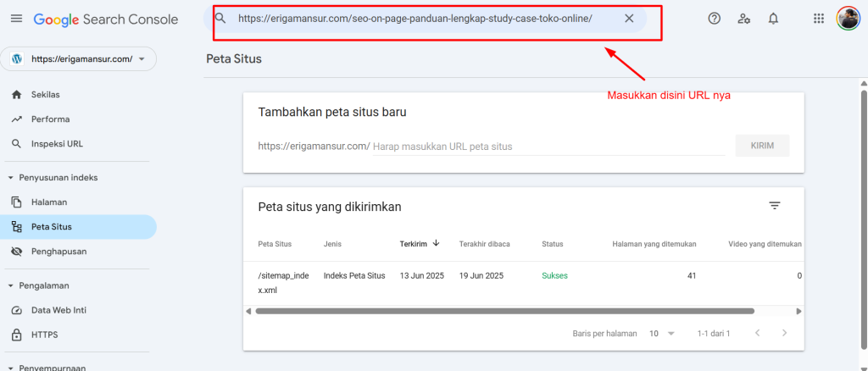Open the Performa report
The image size is (868, 371).
(x=50, y=119)
